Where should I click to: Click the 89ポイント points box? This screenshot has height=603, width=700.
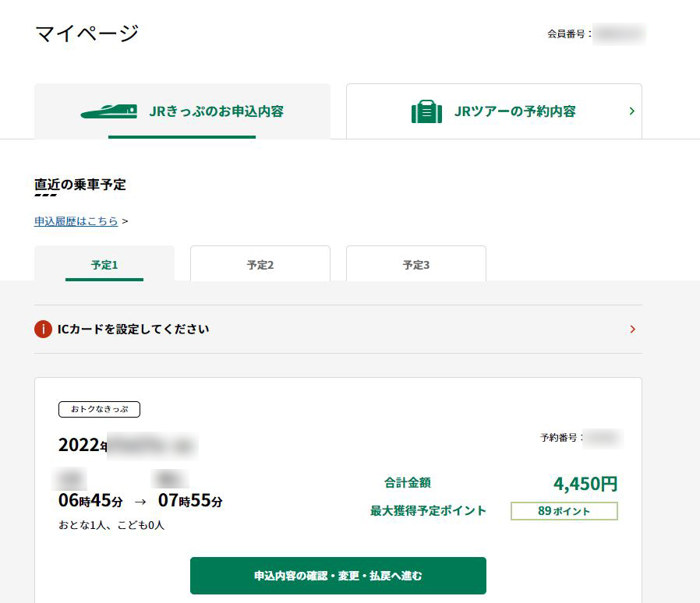(564, 511)
